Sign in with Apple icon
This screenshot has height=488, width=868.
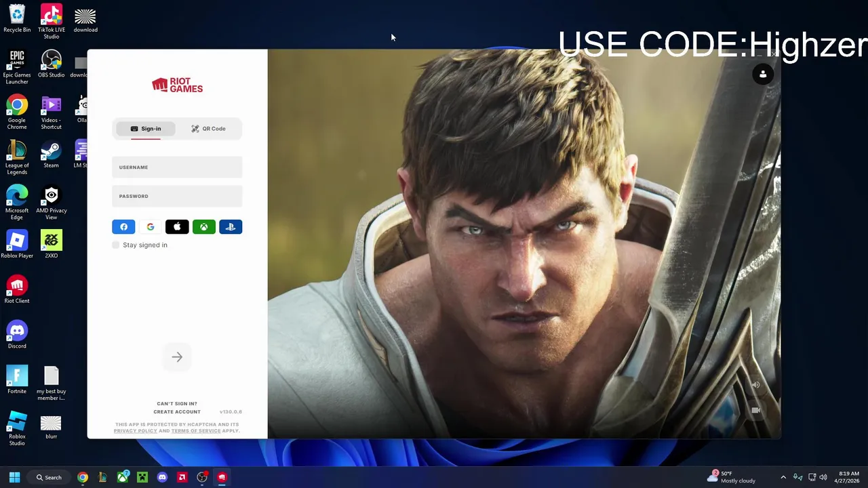[177, 227]
